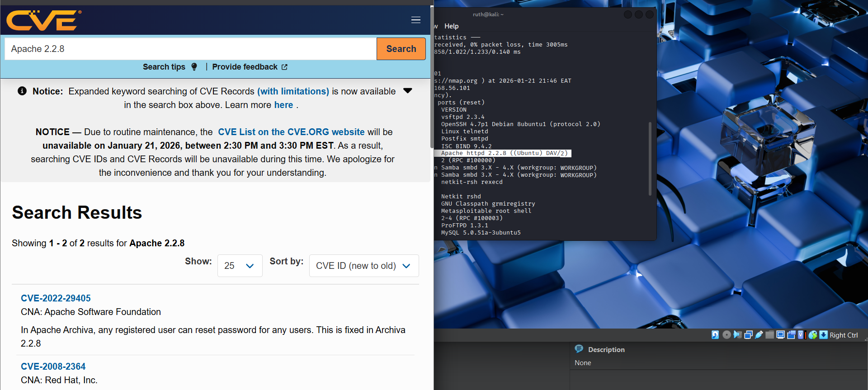868x390 pixels.
Task: Click the "vsftpd 2.3.4" line in terminal
Action: [463, 117]
